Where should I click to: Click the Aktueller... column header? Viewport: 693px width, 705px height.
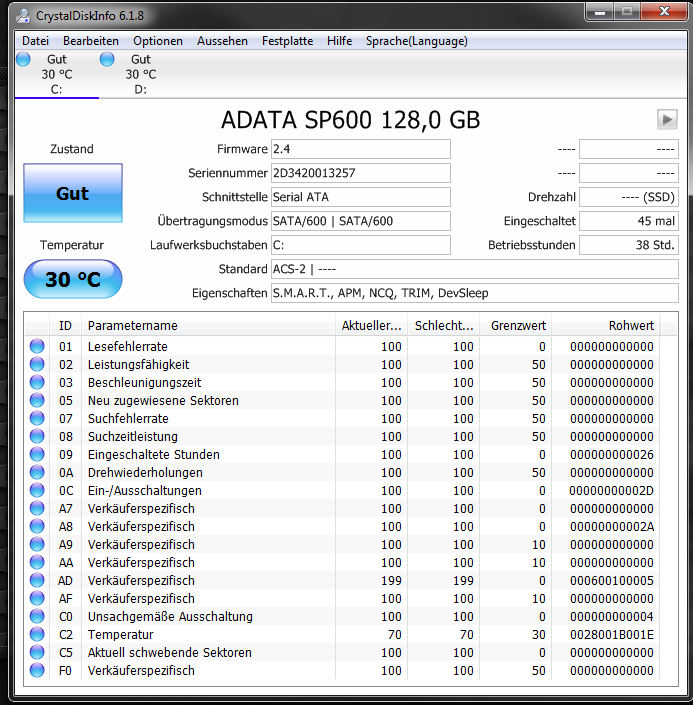[x=371, y=326]
